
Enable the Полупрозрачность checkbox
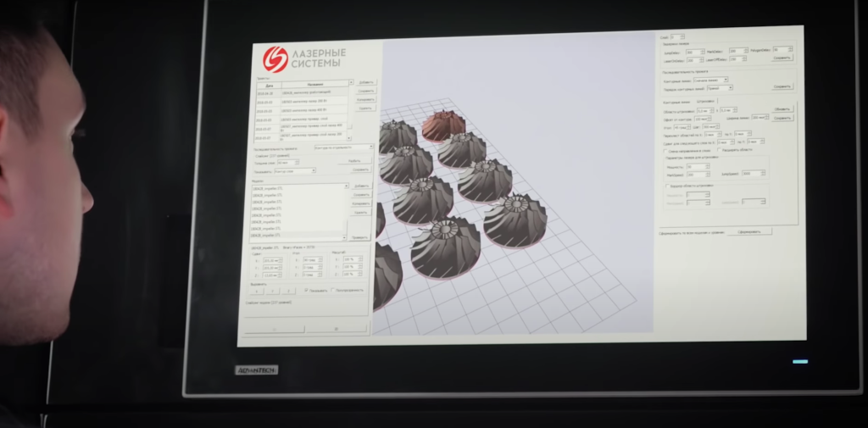point(333,289)
